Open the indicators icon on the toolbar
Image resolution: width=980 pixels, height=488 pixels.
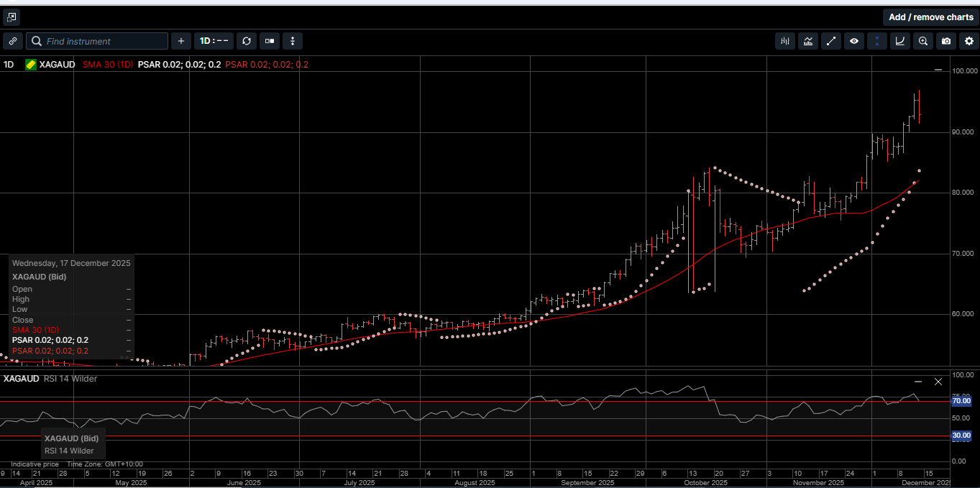(x=807, y=41)
